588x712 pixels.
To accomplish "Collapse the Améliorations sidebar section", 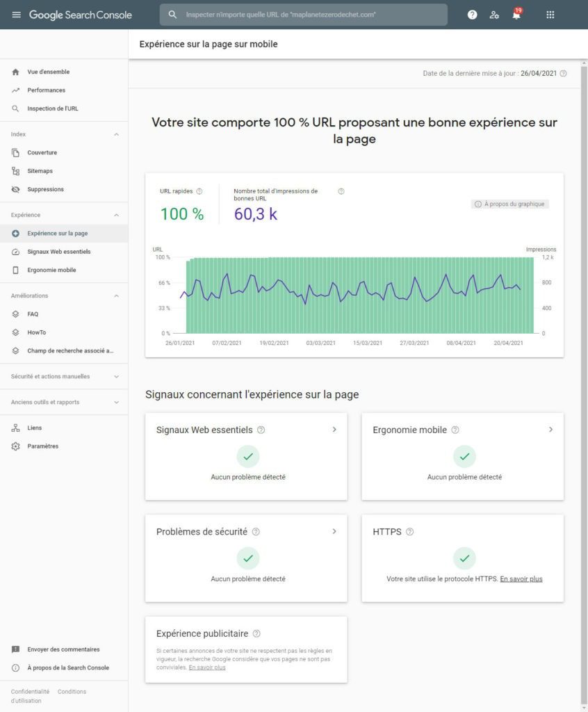I will (x=116, y=296).
